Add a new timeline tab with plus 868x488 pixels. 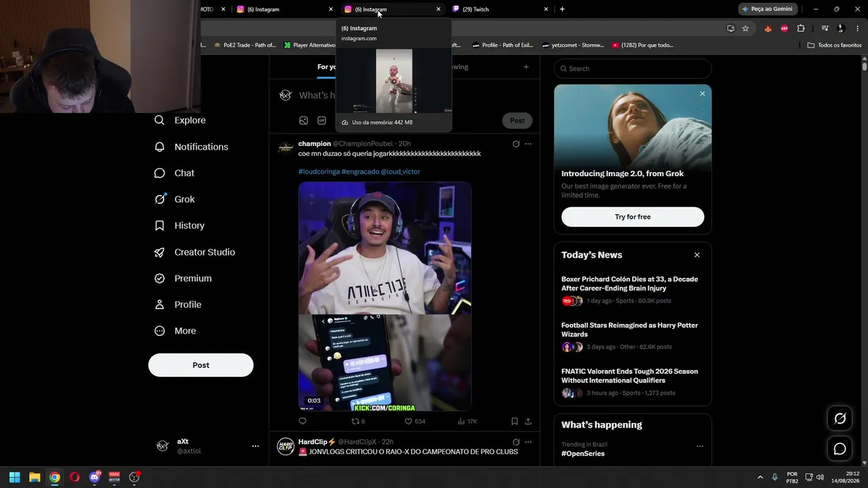[x=526, y=67]
